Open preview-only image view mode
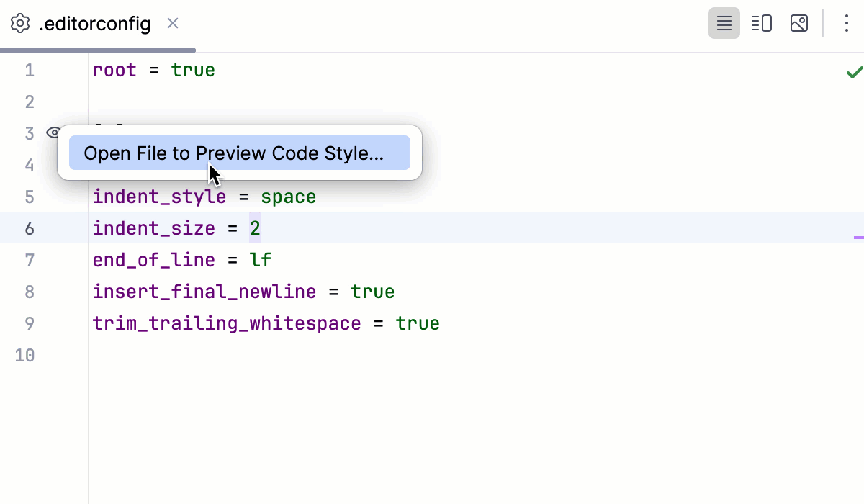Viewport: 864px width, 504px height. [798, 23]
